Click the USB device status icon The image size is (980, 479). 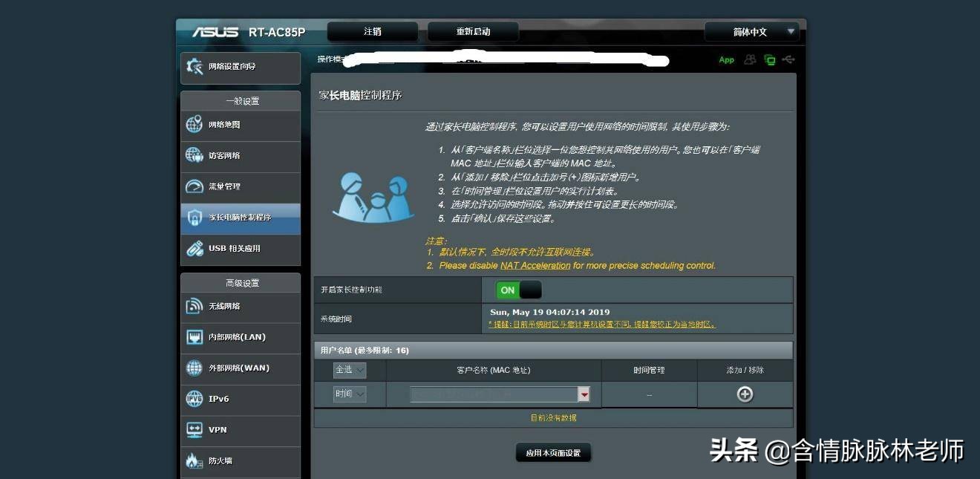788,59
